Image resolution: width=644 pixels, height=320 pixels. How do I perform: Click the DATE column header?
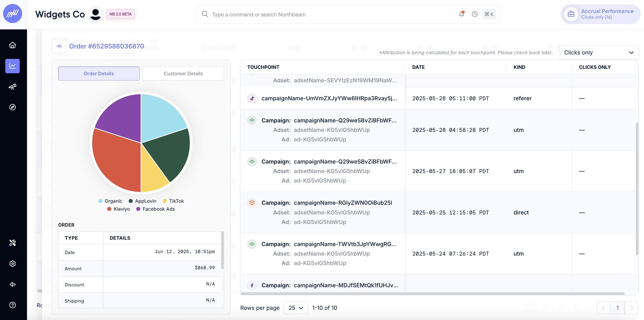(418, 67)
